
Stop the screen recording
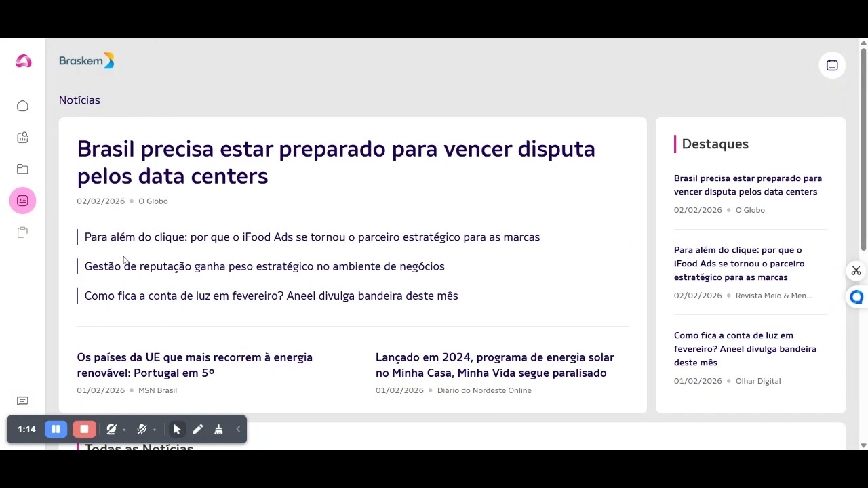[x=84, y=429]
